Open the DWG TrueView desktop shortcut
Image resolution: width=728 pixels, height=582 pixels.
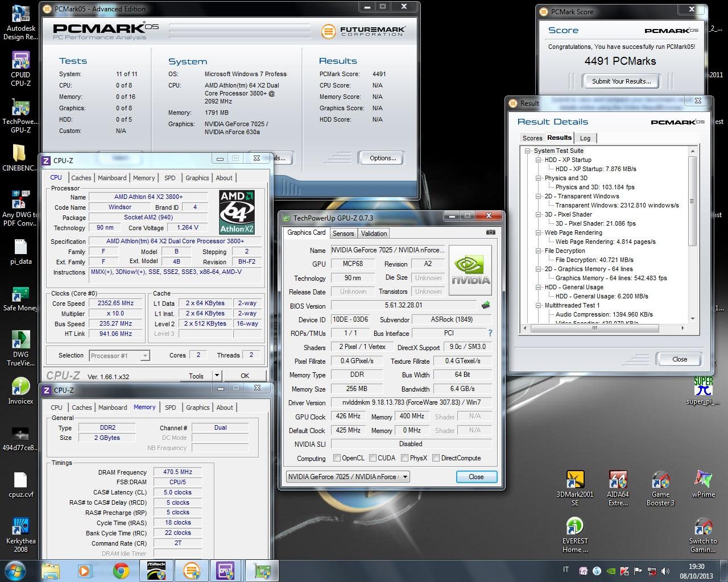[20, 347]
